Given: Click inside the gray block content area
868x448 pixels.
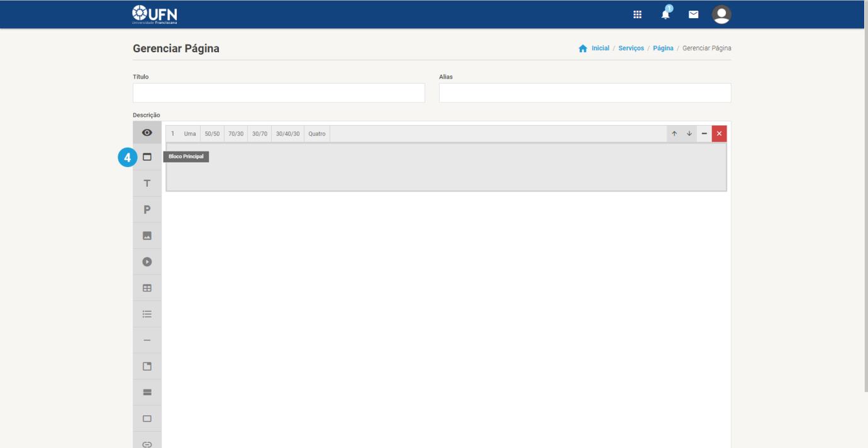Looking at the screenshot, I should pyautogui.click(x=446, y=167).
